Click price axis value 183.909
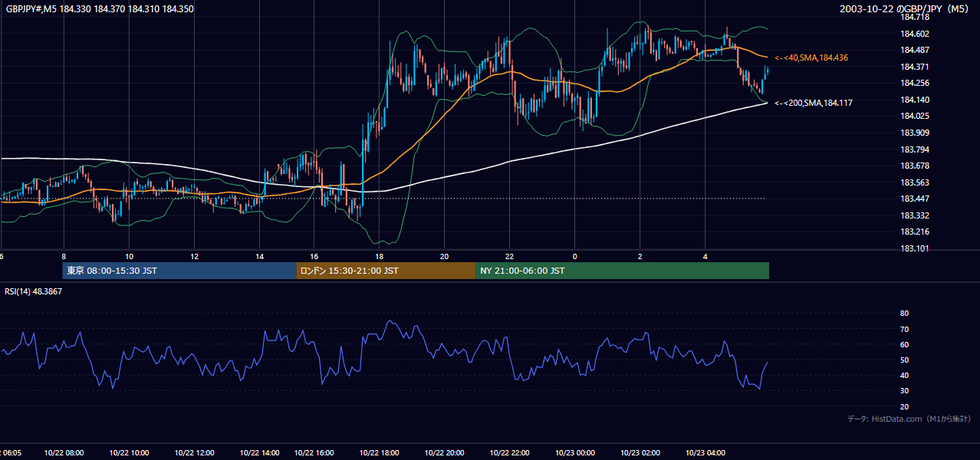Viewport: 980px width, 460px height. 914,133
